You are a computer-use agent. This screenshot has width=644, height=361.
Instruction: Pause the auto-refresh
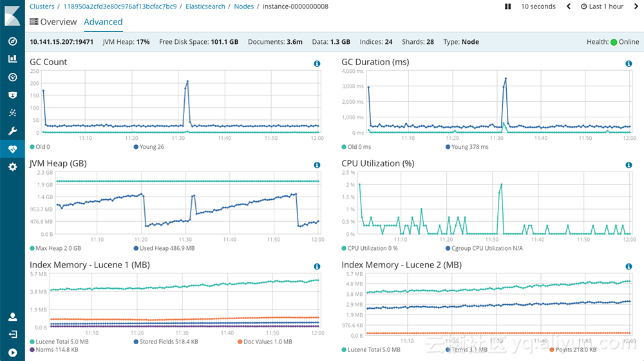(x=507, y=6)
